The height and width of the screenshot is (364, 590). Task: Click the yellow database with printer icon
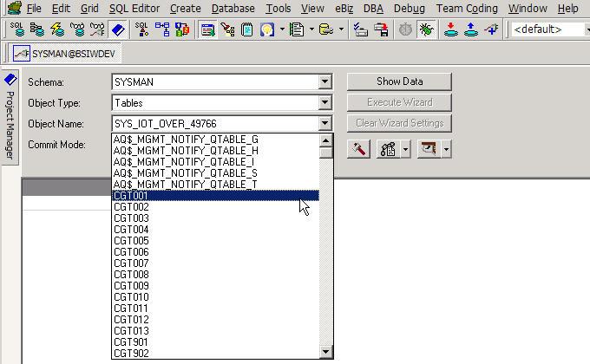[x=326, y=29]
